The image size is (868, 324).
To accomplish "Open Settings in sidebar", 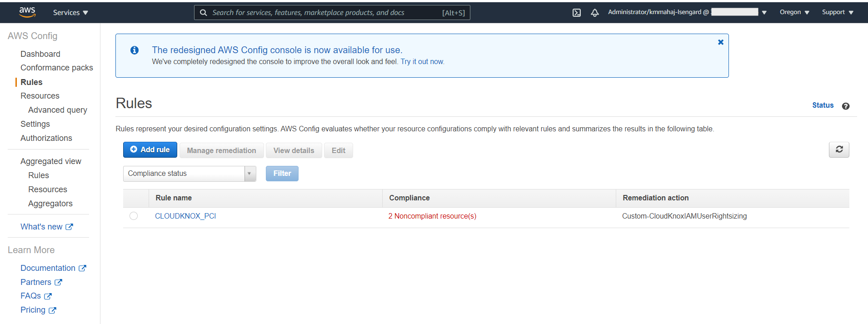I will (x=35, y=124).
